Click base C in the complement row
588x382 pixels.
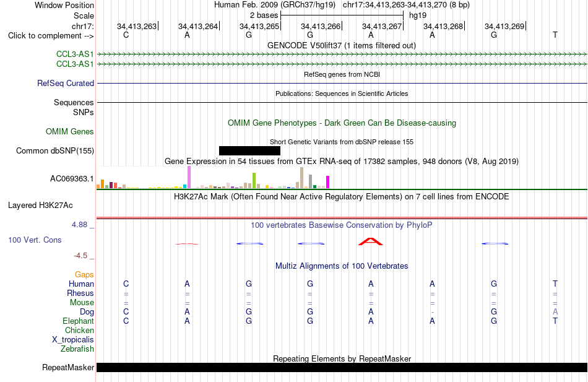(x=126, y=35)
